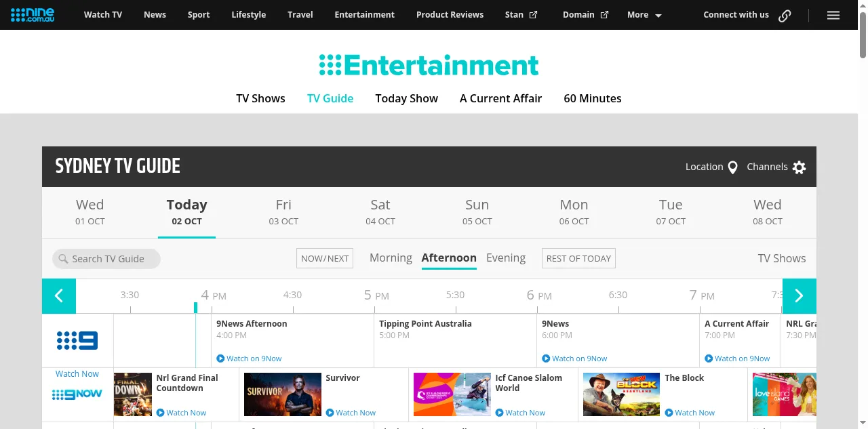Viewport: 868px width, 429px height.
Task: Select TV Guide section tab
Action: tap(330, 98)
